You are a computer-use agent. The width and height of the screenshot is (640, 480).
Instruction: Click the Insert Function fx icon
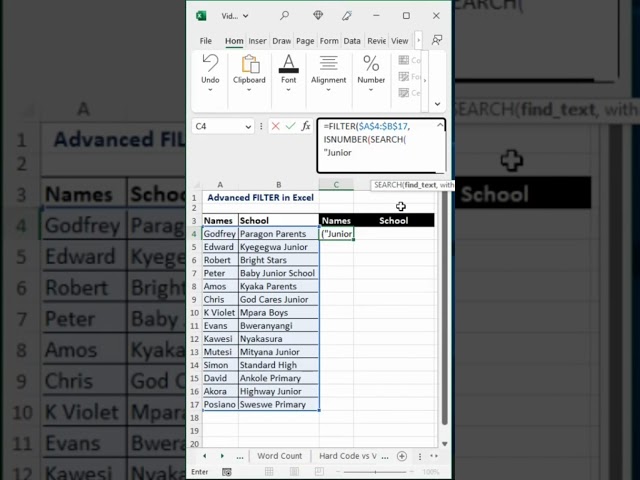tap(306, 127)
